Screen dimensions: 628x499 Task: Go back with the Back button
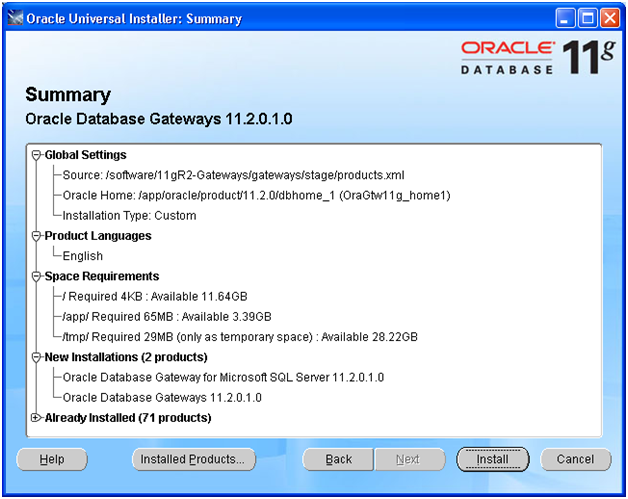coord(338,459)
